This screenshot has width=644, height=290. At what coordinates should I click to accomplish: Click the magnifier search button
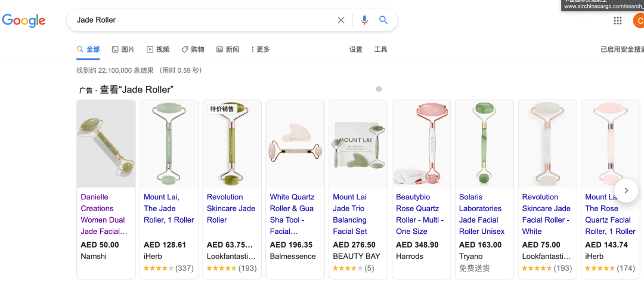coord(383,20)
